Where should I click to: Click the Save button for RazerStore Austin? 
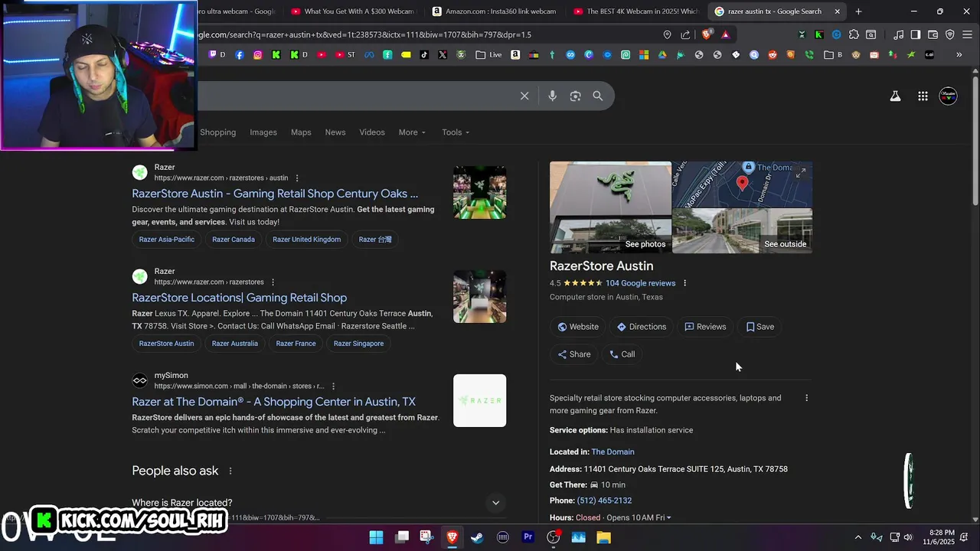pyautogui.click(x=760, y=327)
